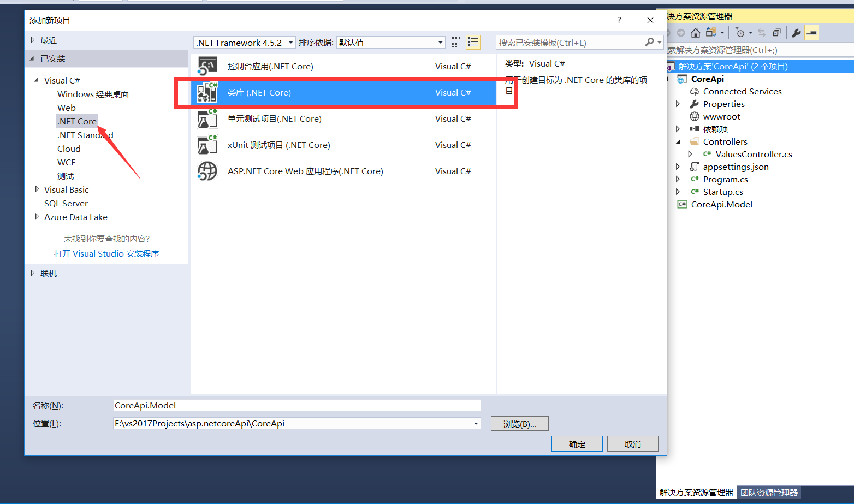Click appsettings.json file icon

pyautogui.click(x=695, y=167)
